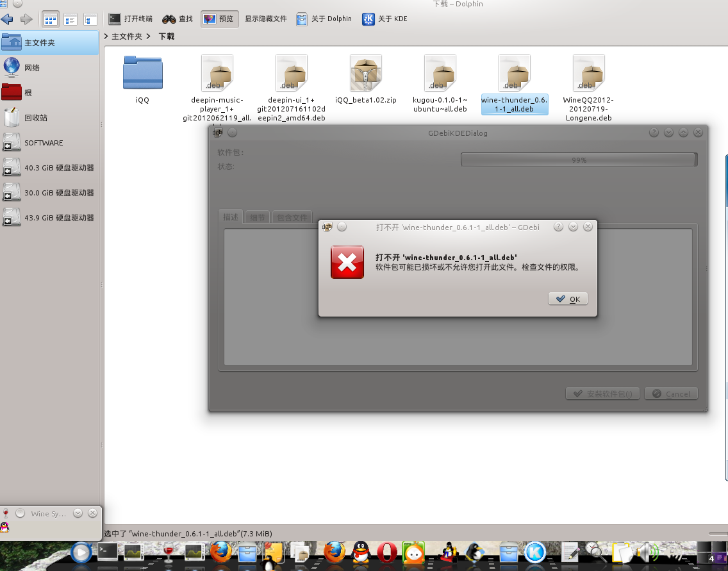Open the SOFTWARE drive in the sidebar
The height and width of the screenshot is (571, 728).
(x=49, y=143)
